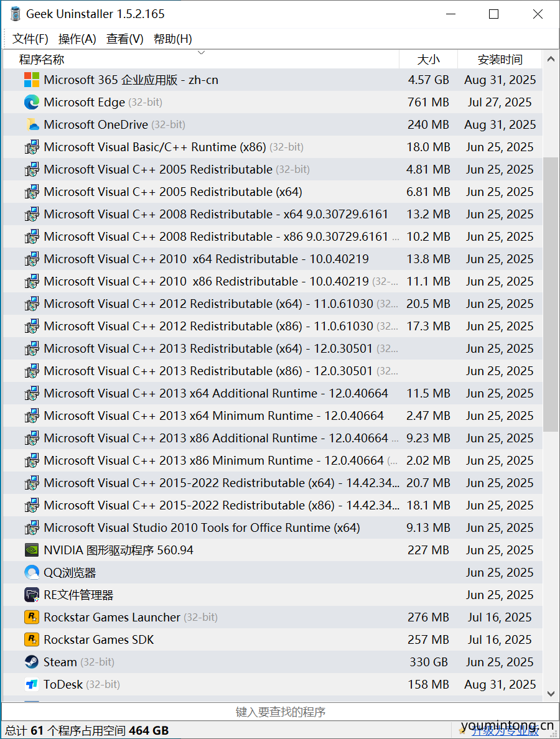Select the Rockstar Games SDK name
The width and height of the screenshot is (560, 739).
99,639
